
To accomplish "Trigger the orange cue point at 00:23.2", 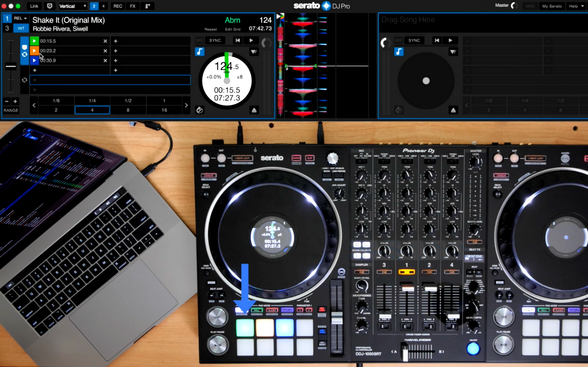I will [x=34, y=51].
